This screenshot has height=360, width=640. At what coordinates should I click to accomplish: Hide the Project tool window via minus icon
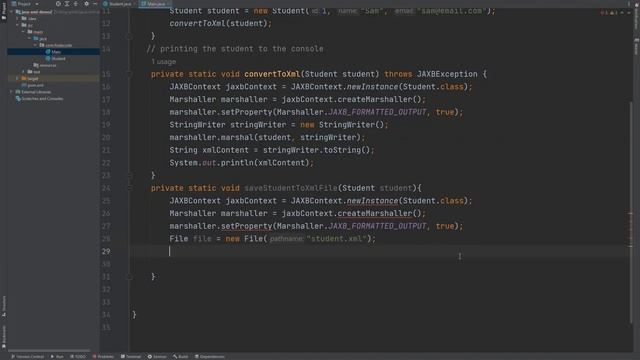pyautogui.click(x=95, y=4)
